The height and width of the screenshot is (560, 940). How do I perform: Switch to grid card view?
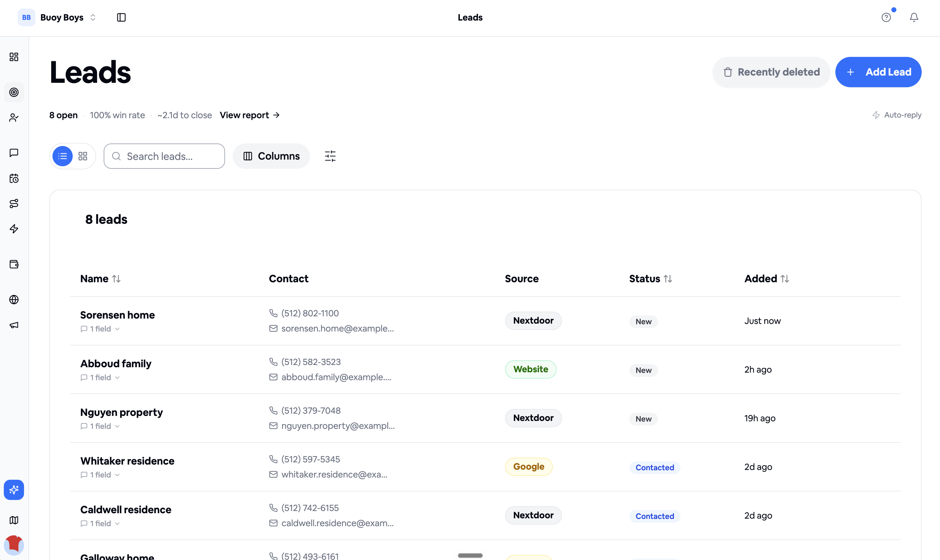pyautogui.click(x=82, y=156)
